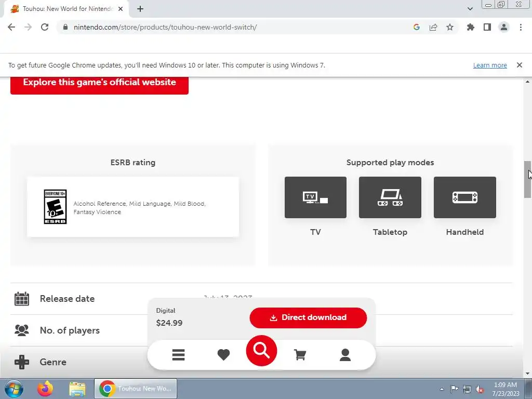This screenshot has width=532, height=399.
Task: Close the Touhou: New World tab
Action: [x=121, y=9]
